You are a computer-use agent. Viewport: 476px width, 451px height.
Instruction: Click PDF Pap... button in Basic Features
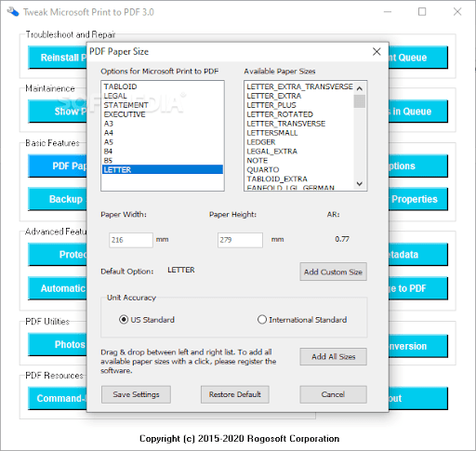pyautogui.click(x=58, y=166)
